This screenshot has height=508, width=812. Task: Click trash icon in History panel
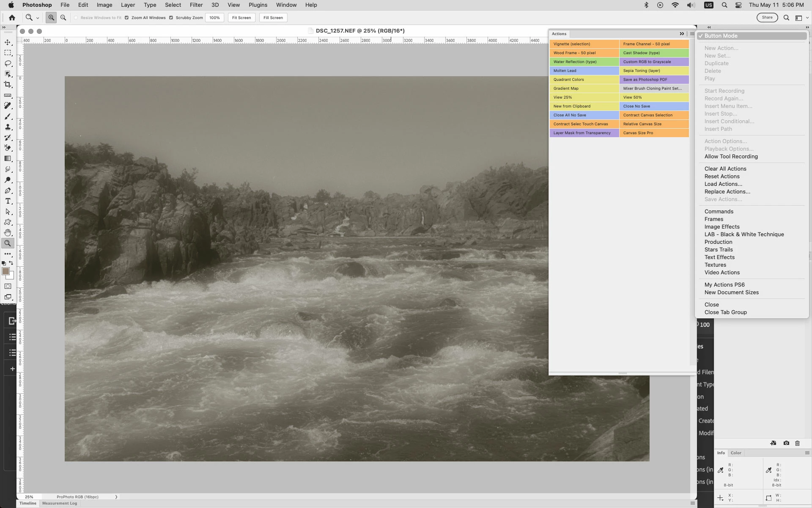click(x=797, y=443)
